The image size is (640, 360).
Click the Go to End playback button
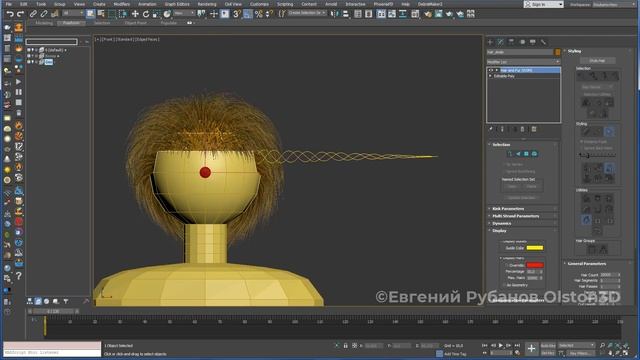click(x=517, y=346)
